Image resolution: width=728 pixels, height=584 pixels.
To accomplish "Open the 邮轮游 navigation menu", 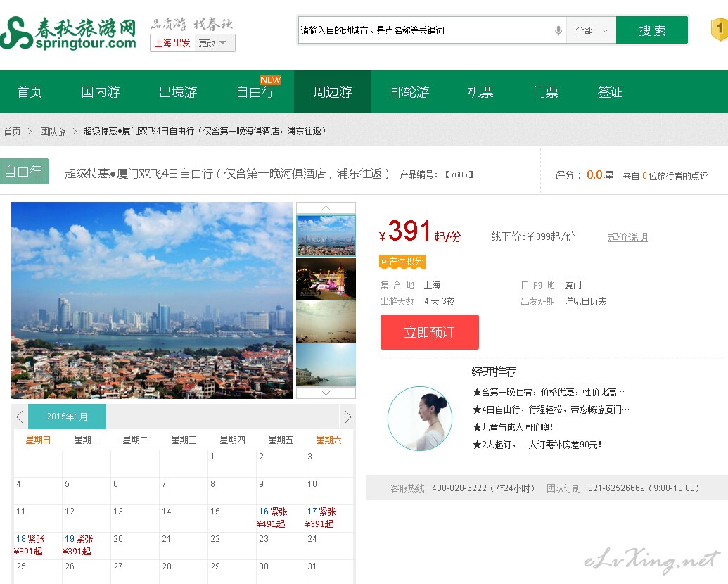I will click(410, 92).
